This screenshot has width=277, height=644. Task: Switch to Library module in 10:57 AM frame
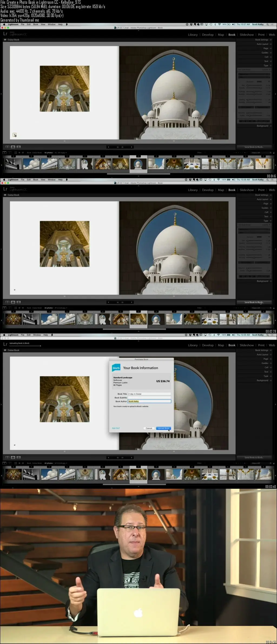coord(193,35)
